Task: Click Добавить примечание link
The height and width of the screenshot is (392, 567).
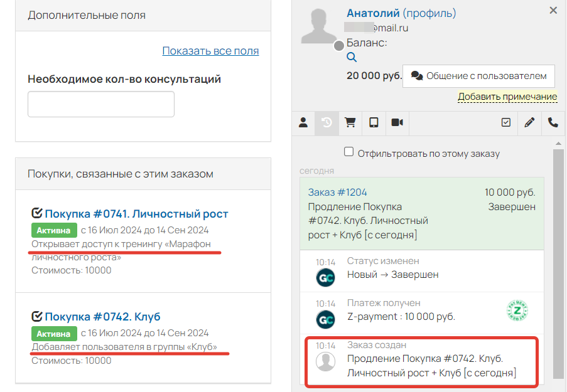Action: click(507, 97)
